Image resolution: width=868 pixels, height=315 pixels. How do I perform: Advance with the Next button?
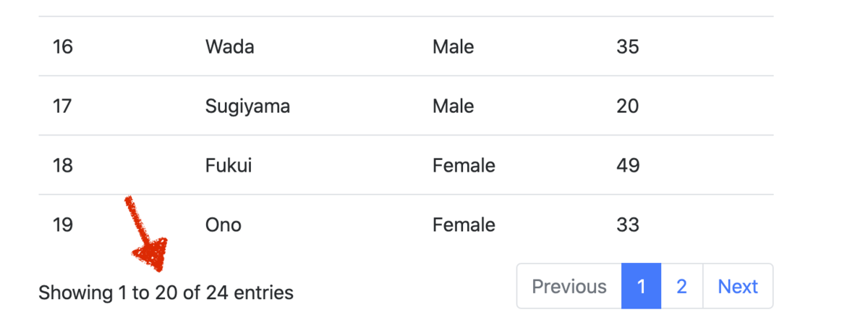[x=738, y=286]
